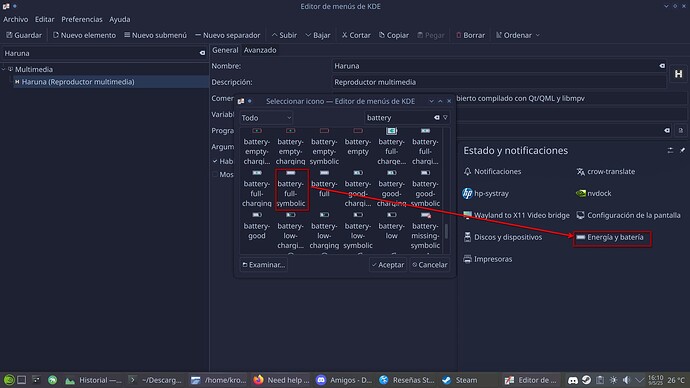Viewport: 690px width, 388px height.
Task: Choose the plain battery-empty icon
Action: point(358,142)
